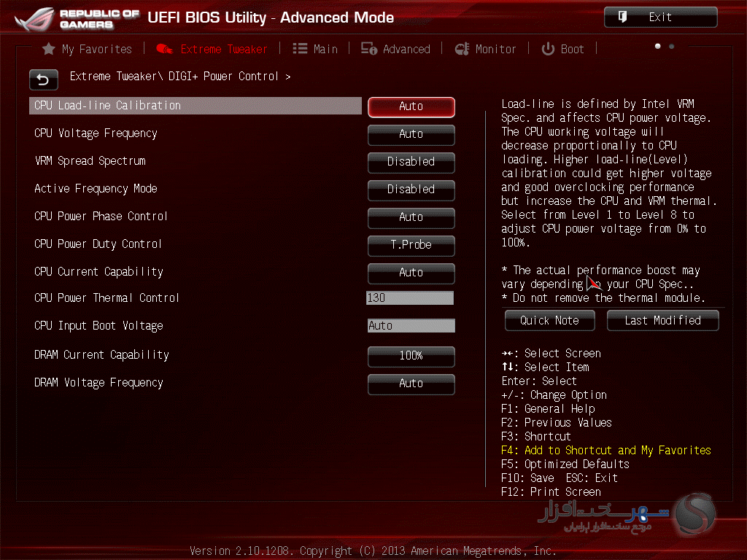747x560 pixels.
Task: Click F12: Print Screen hint
Action: [x=551, y=492]
